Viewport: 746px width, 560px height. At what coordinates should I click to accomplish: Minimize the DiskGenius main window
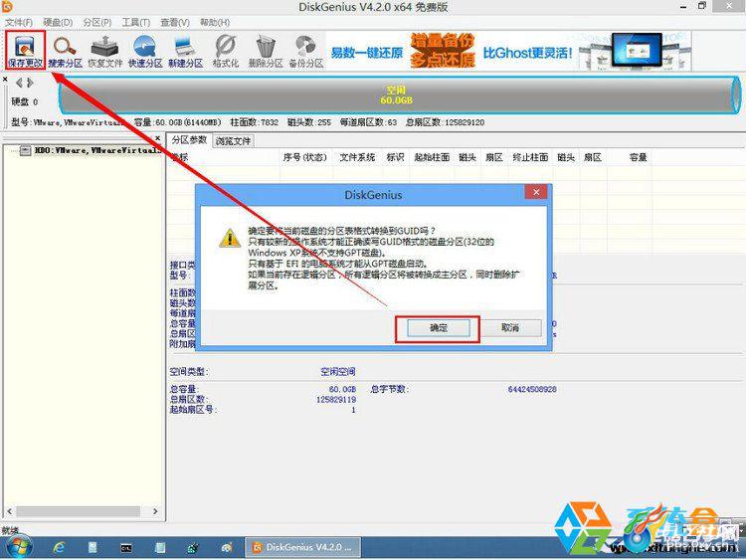(x=683, y=7)
